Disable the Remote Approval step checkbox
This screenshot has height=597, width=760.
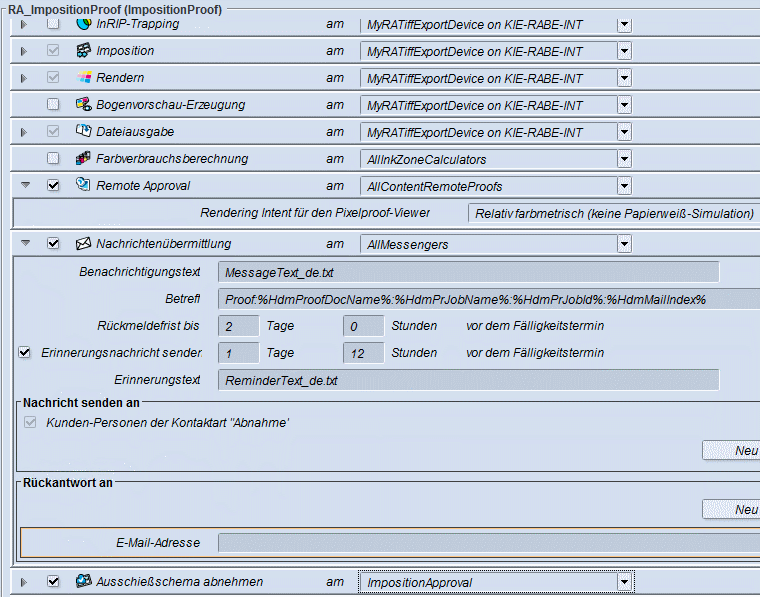[x=53, y=185]
